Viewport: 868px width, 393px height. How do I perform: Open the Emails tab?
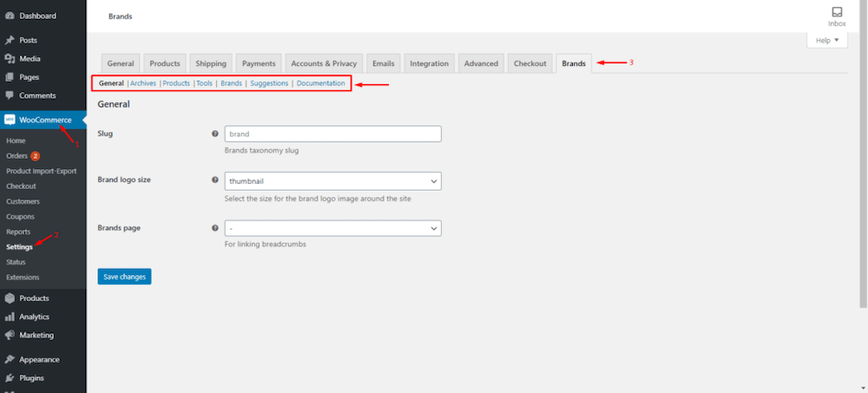point(383,63)
